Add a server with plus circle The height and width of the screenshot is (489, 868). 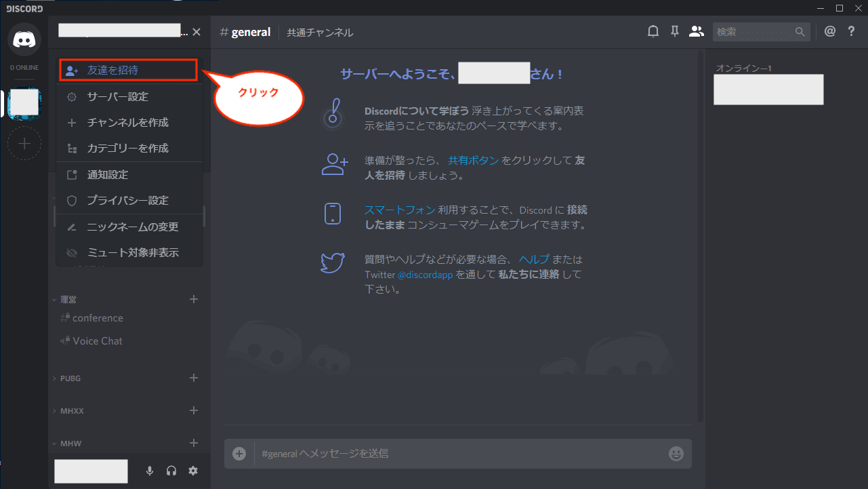click(24, 143)
